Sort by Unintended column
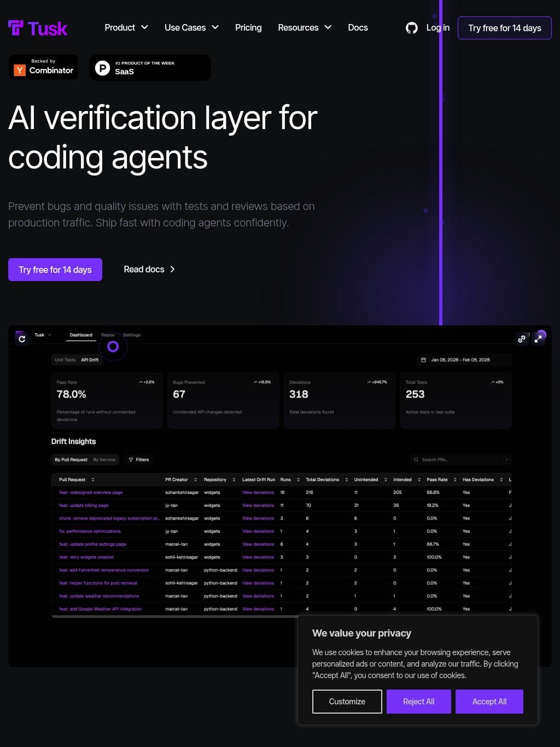560x747 pixels. pos(371,480)
